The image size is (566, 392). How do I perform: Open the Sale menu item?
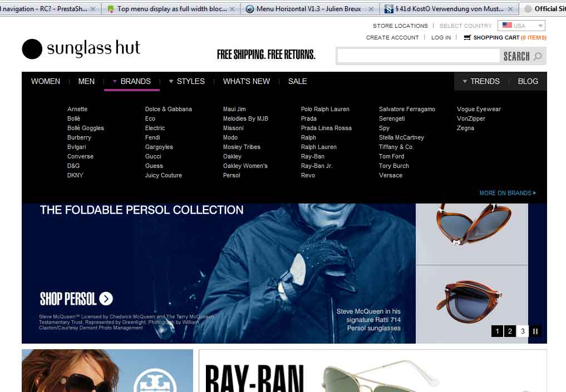click(x=297, y=82)
